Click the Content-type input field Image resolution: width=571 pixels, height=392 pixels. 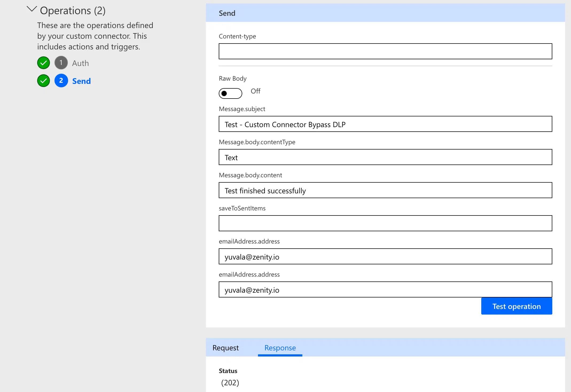(x=385, y=51)
